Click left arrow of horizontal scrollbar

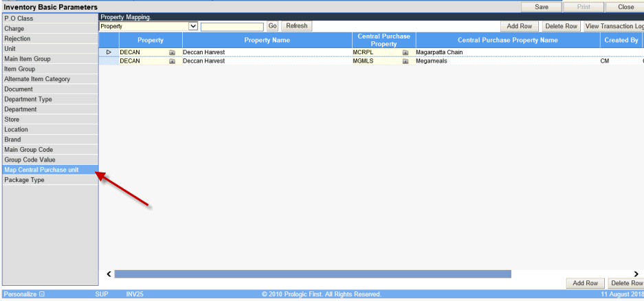point(108,274)
